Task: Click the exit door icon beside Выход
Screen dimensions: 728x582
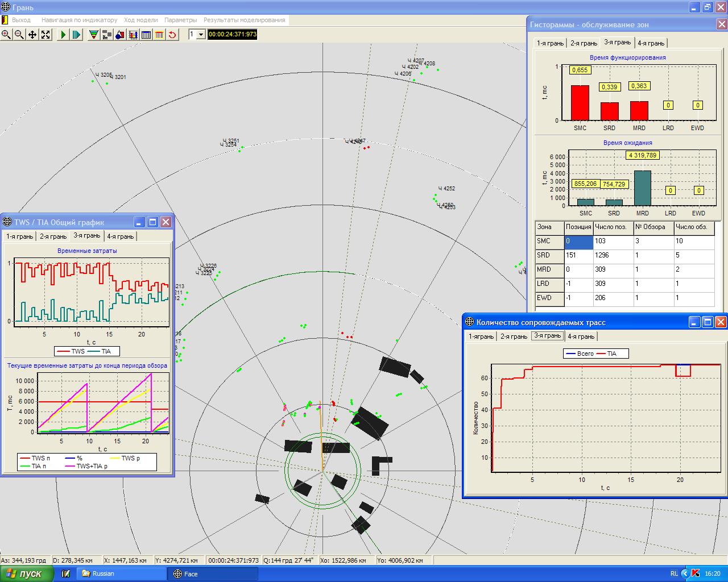Action: [5, 20]
